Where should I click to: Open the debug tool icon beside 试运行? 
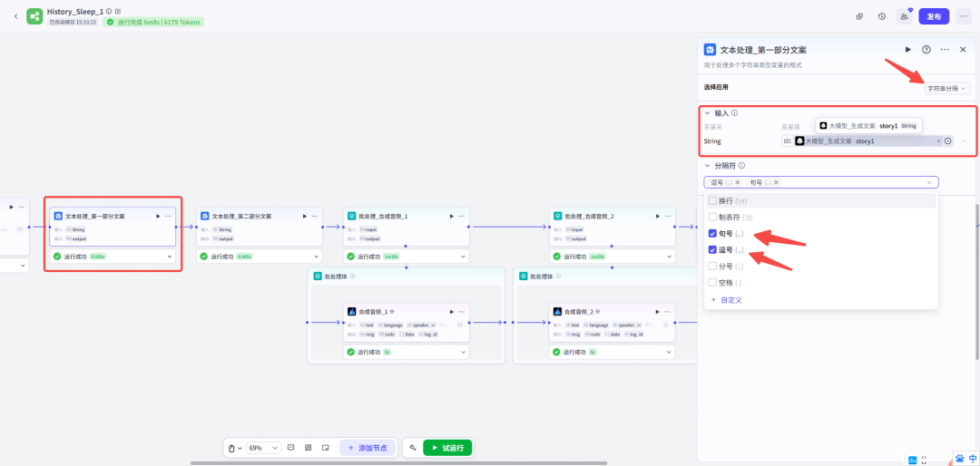(x=413, y=448)
